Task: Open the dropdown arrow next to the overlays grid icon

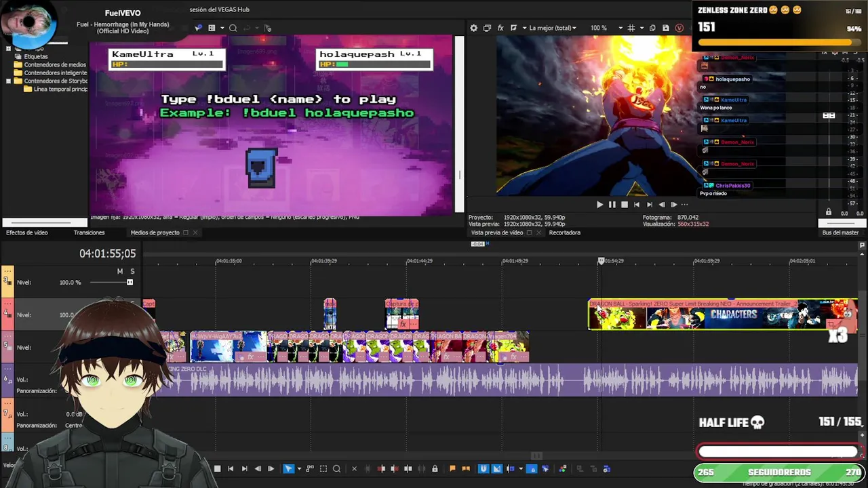Action: click(x=641, y=28)
